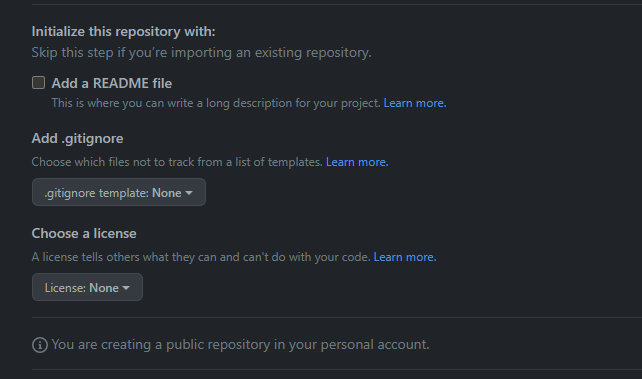The image size is (642, 379).
Task: Click 'Choose which files not to track' description
Action: 177,162
